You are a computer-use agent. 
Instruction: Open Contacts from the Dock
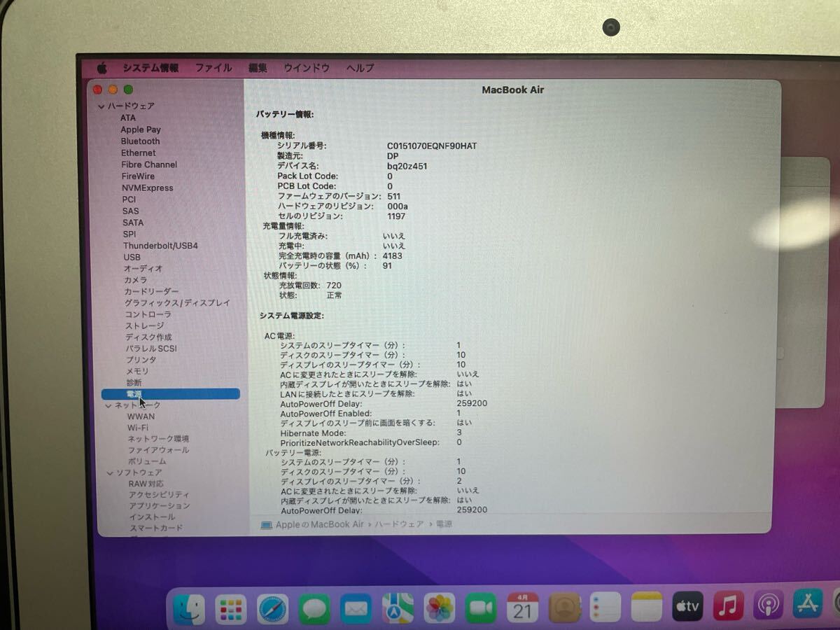coord(564,608)
